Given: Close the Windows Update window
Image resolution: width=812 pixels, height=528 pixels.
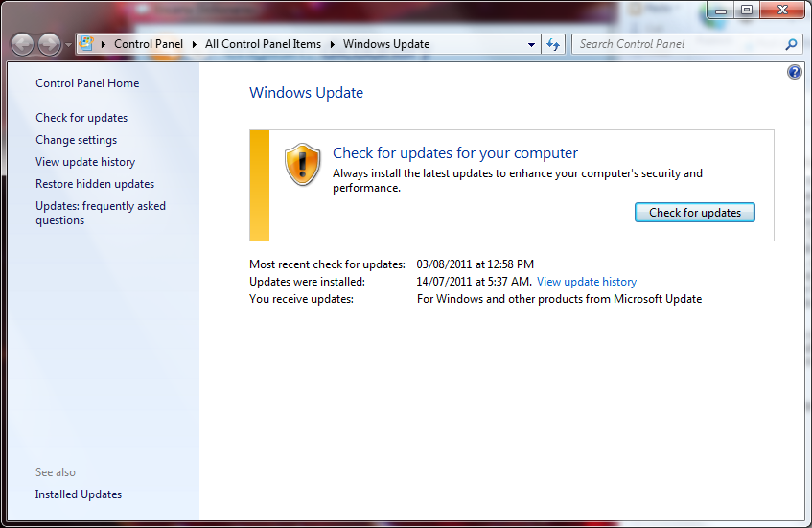Looking at the screenshot, I should pos(782,10).
